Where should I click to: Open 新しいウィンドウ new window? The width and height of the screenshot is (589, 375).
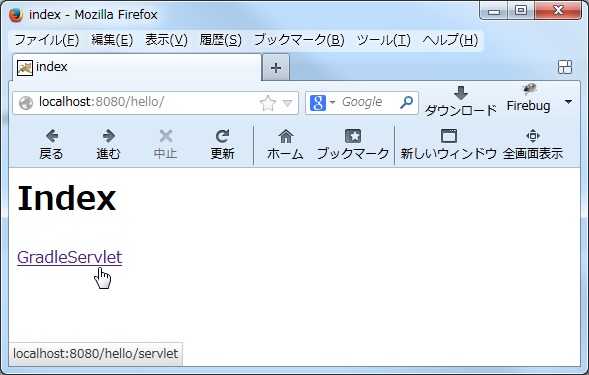449,144
